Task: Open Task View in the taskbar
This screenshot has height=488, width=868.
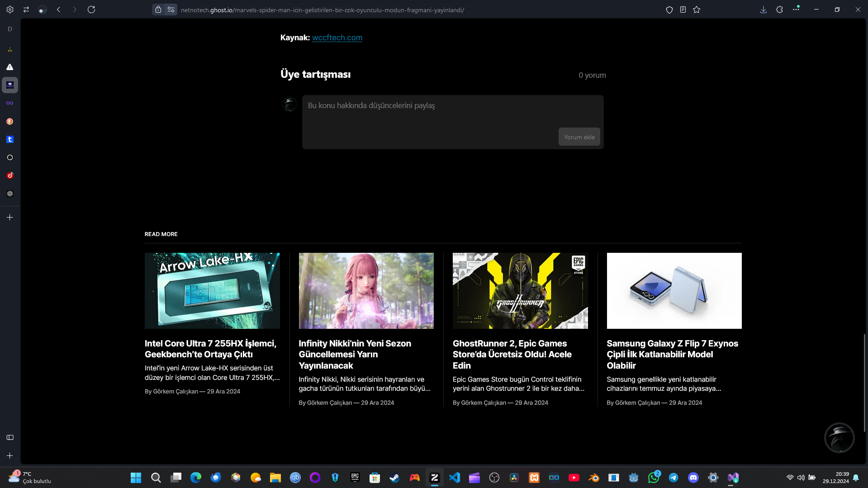Action: click(x=176, y=478)
